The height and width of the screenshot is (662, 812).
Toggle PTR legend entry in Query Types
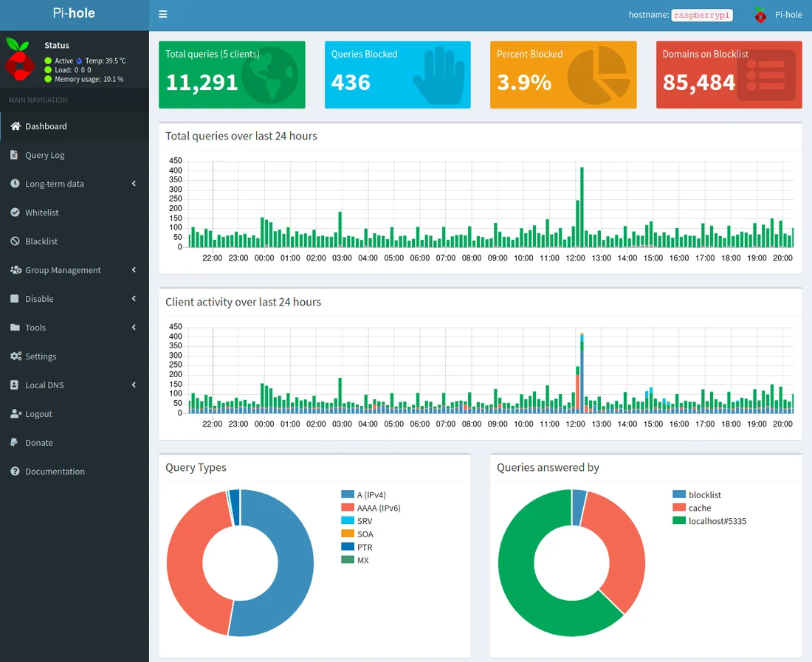coord(357,547)
